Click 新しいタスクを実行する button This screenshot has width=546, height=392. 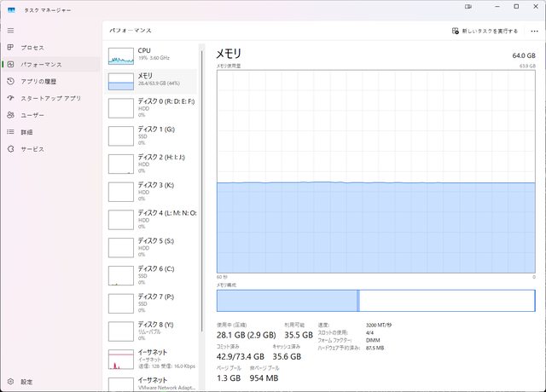point(485,31)
